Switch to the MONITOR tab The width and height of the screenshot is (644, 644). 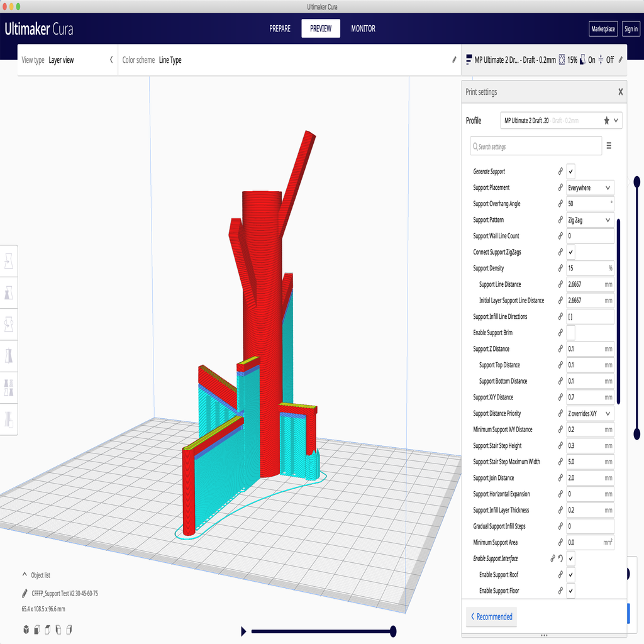point(363,29)
